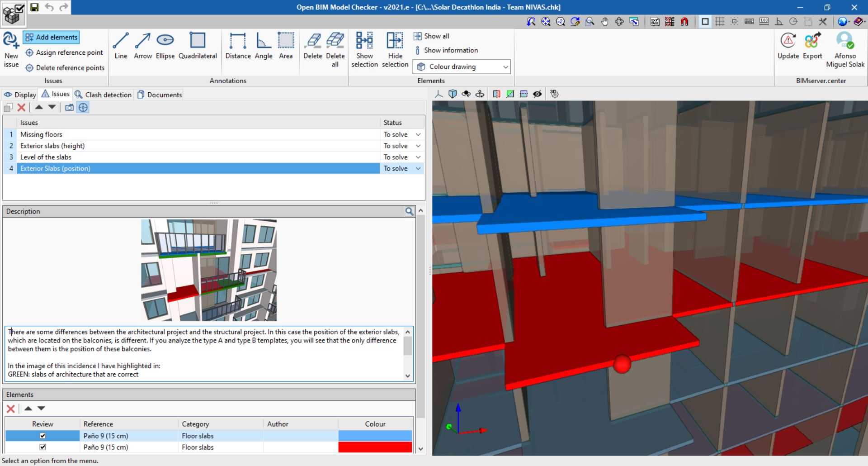Screen dimensions: 868x466
Task: Activate the pan view tool in the toolbar
Action: pyautogui.click(x=605, y=21)
